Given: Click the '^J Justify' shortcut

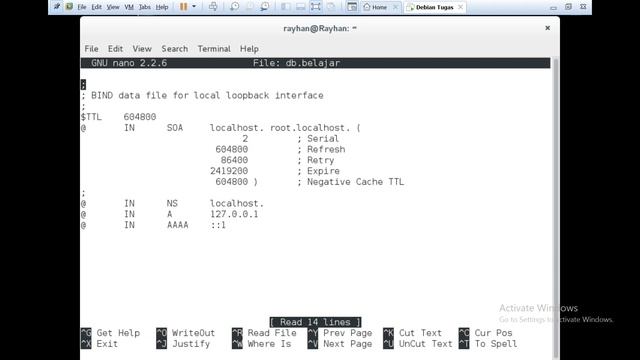Looking at the screenshot, I should pos(183,344).
